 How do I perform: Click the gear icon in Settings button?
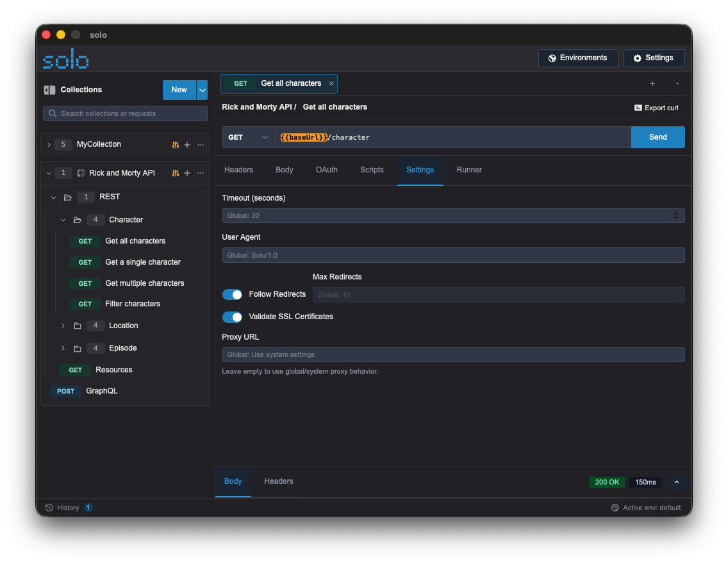coord(638,58)
